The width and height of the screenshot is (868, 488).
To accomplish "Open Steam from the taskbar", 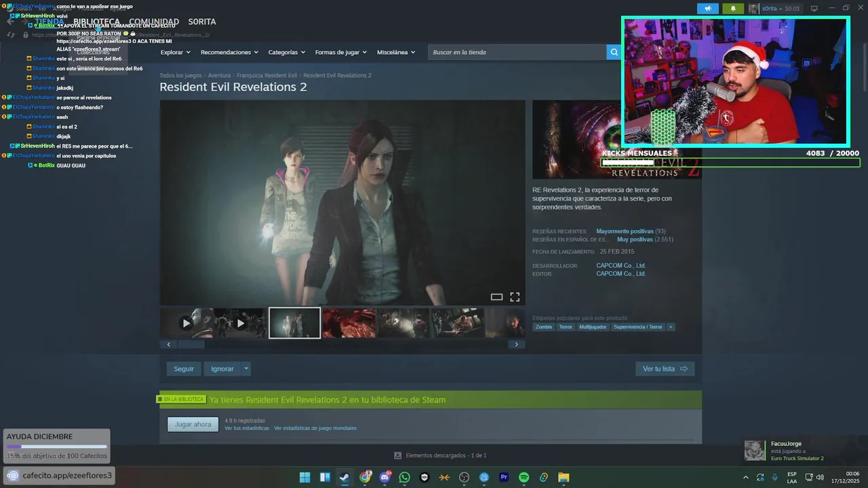I will click(x=344, y=477).
